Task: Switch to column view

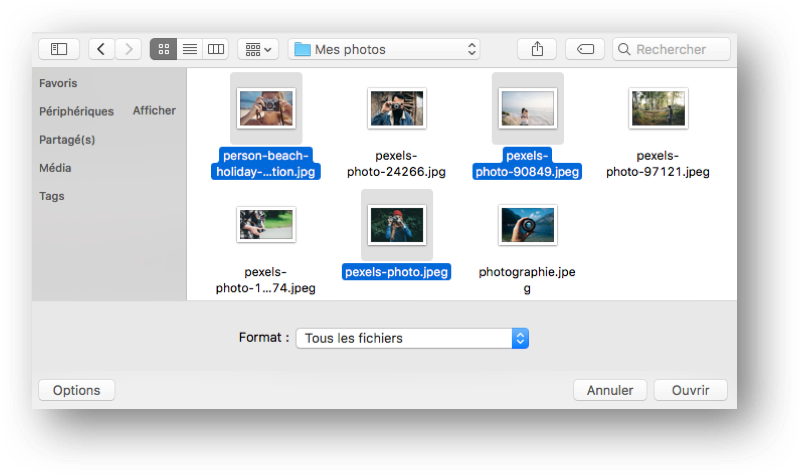Action: (216, 49)
